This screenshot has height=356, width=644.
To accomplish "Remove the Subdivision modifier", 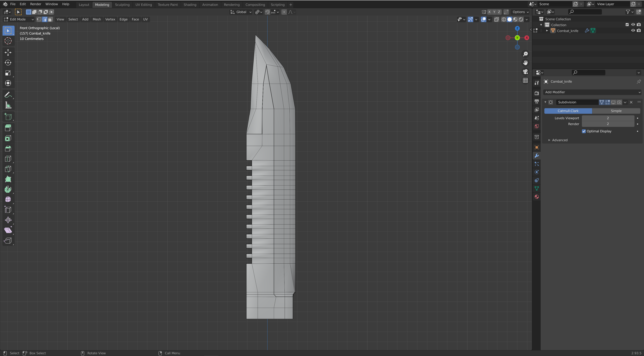I will (631, 102).
